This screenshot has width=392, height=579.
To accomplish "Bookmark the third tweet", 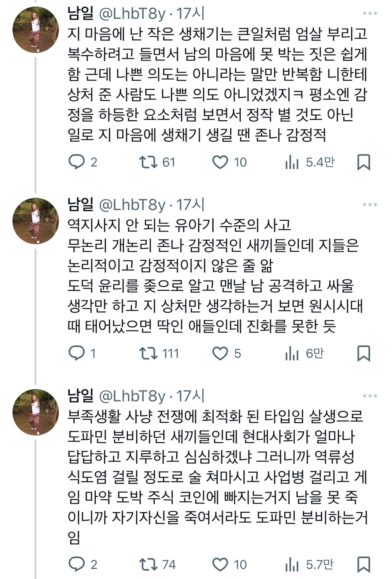I will [363, 564].
